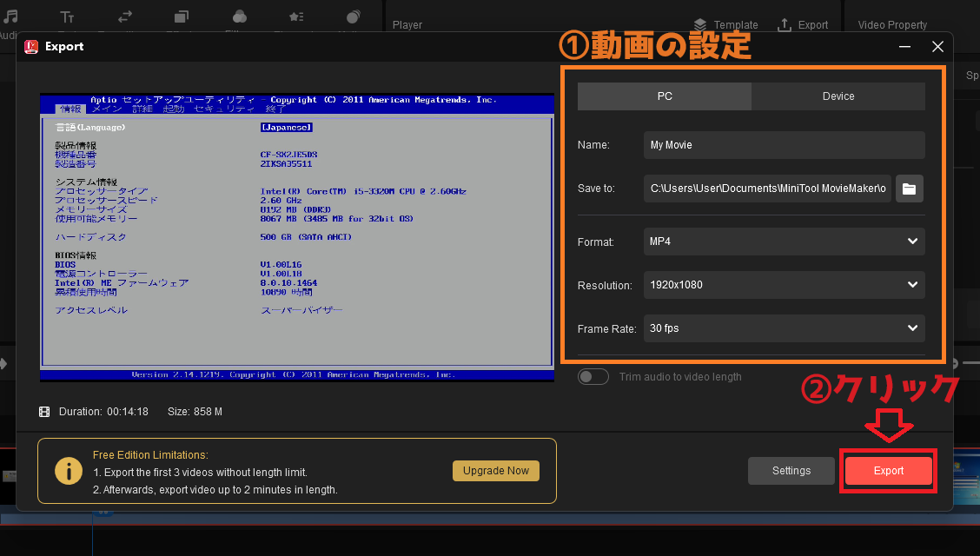Open the Text (Tt) tool in main window

click(67, 17)
